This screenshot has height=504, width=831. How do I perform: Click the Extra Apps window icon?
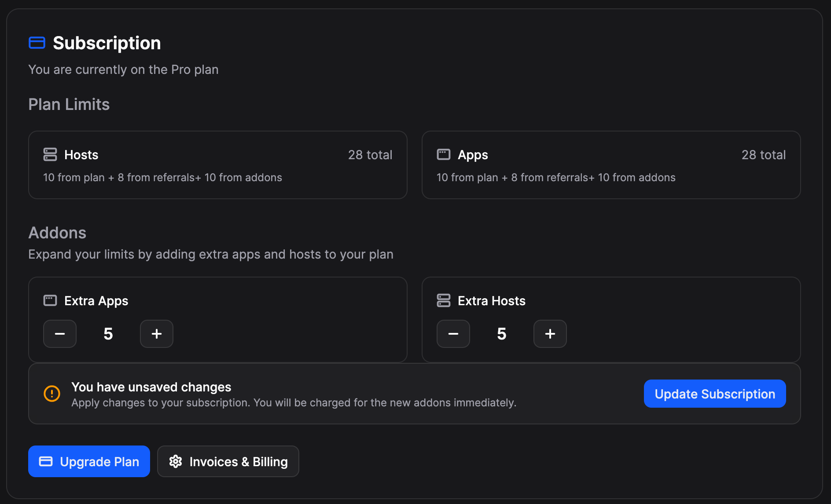(x=50, y=300)
